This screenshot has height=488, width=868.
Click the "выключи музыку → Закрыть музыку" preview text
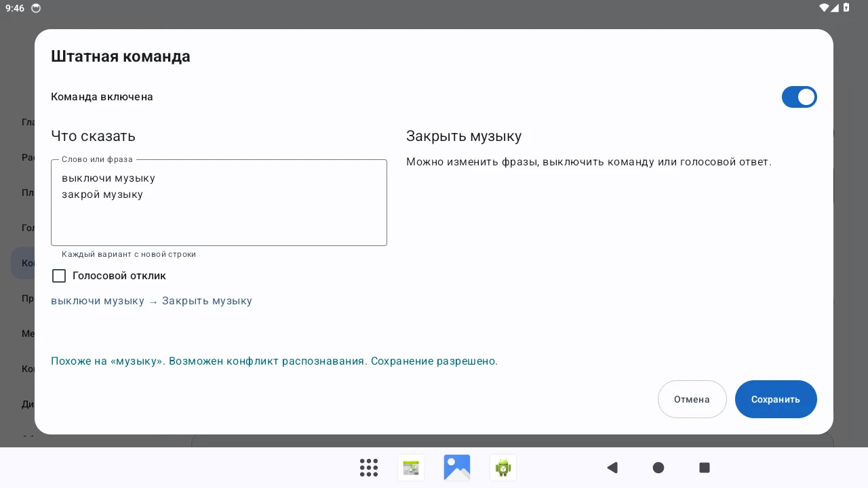[x=151, y=301]
